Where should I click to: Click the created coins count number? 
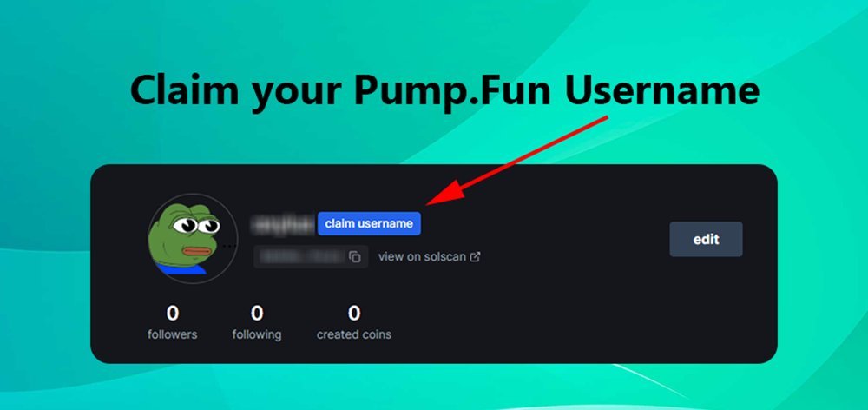coord(354,314)
